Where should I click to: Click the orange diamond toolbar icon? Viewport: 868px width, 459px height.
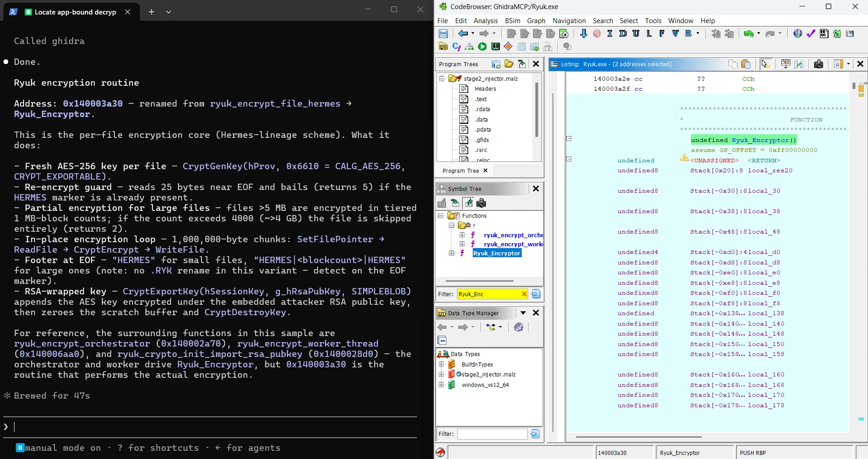[508, 47]
